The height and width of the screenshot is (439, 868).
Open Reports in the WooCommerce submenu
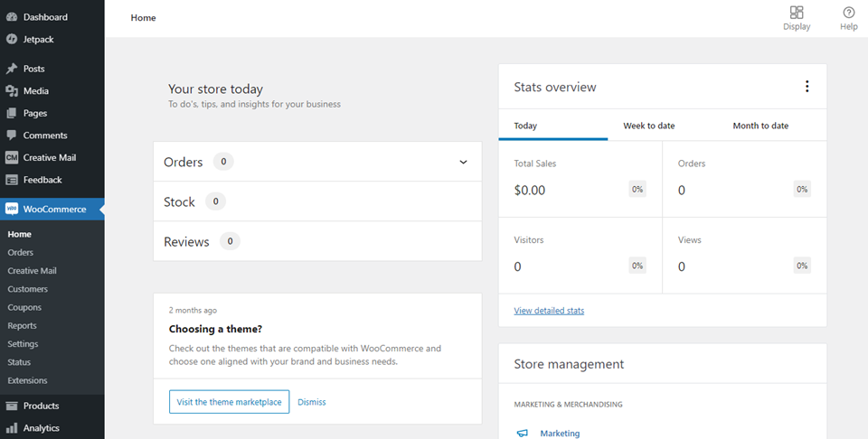pyautogui.click(x=22, y=326)
